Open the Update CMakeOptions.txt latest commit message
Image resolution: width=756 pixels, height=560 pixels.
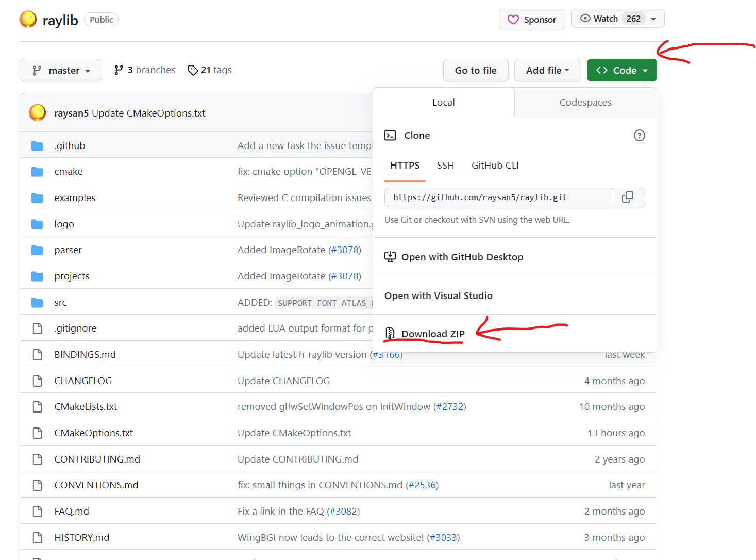coord(148,113)
